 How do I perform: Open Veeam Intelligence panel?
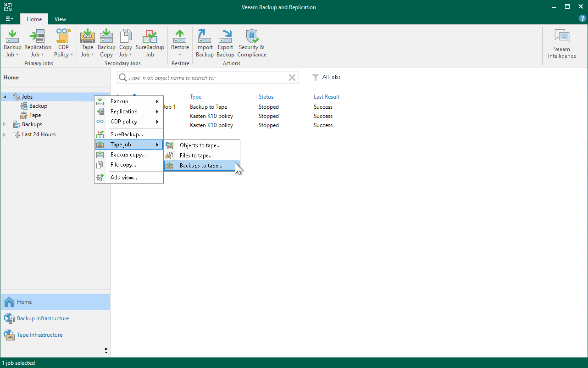(561, 44)
